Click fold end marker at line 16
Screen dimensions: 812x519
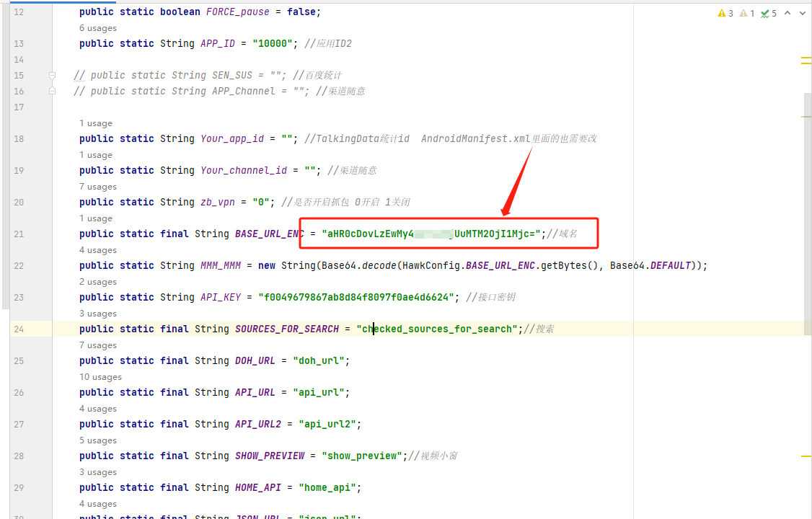(53, 91)
